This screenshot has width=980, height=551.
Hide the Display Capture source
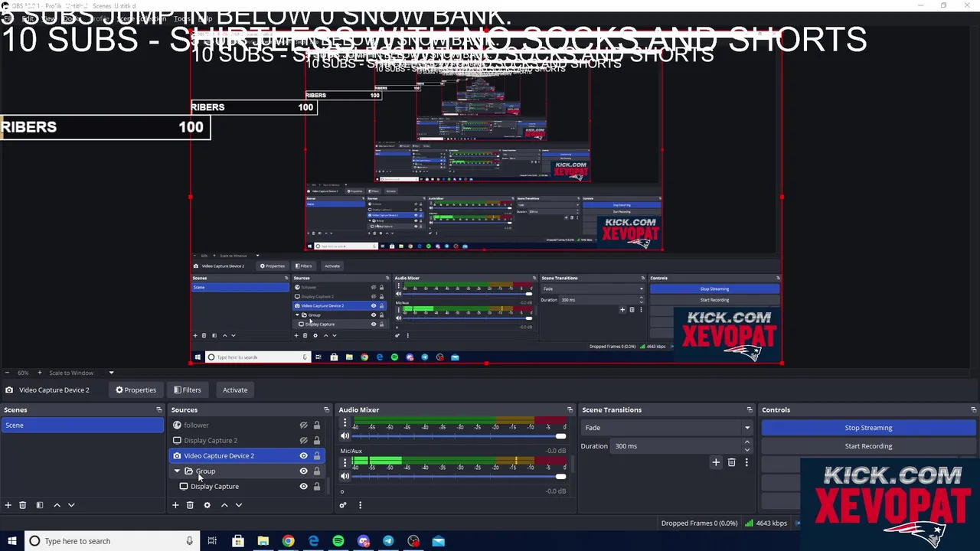(303, 487)
